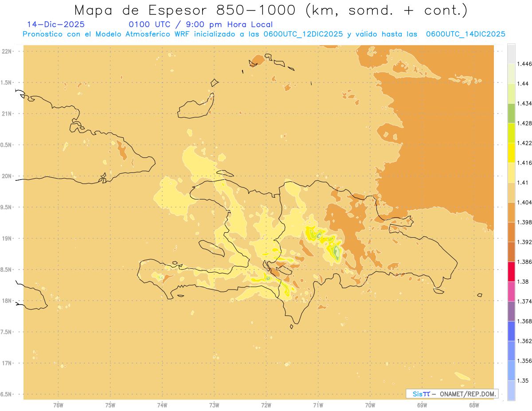Click the purple swatch between 1.368 and 1.374
This screenshot has height=411, width=532.
click(511, 311)
